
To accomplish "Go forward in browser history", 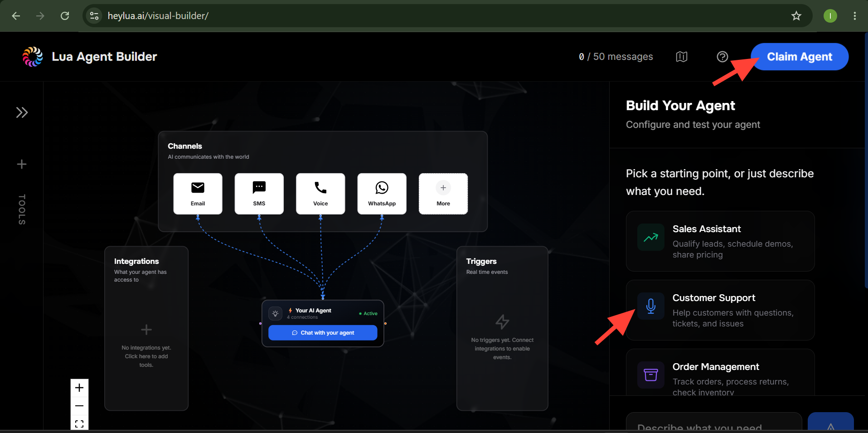I will [40, 16].
